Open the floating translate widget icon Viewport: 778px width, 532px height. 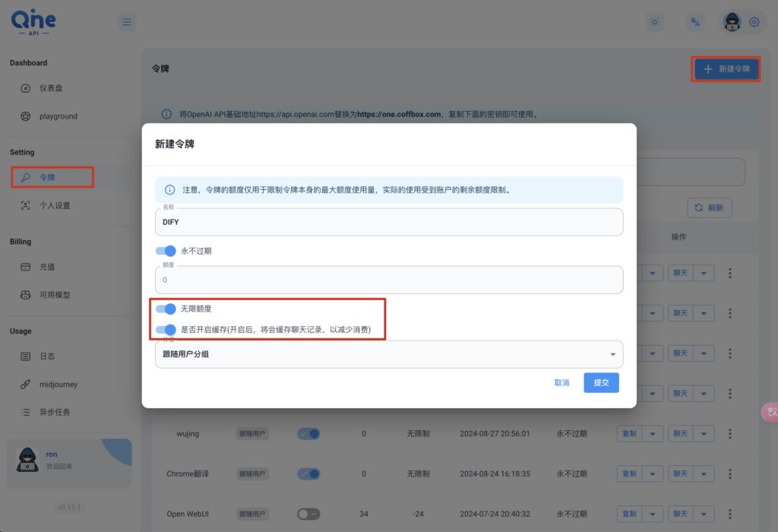(770, 412)
